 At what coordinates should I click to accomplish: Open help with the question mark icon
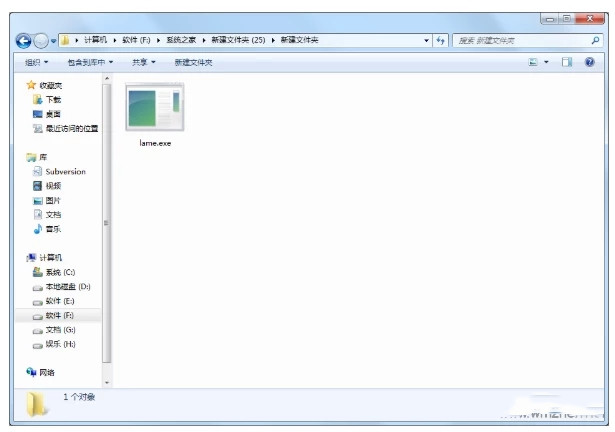coord(590,62)
